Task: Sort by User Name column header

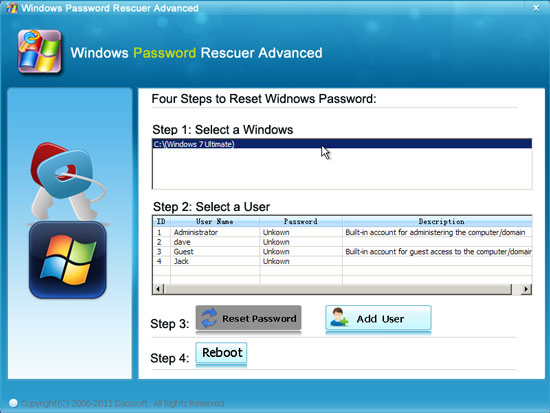Action: pos(215,221)
